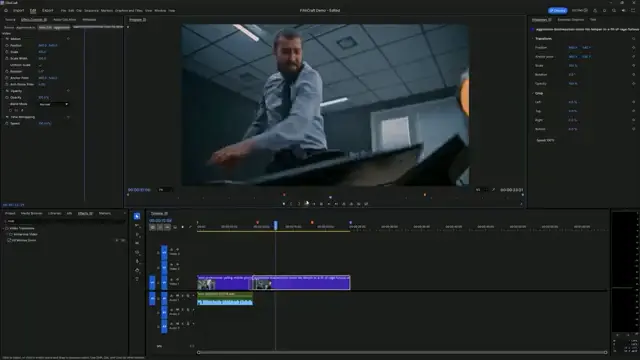
Task: Open the Blend Mode dropdown set to Normal
Action: (x=53, y=104)
